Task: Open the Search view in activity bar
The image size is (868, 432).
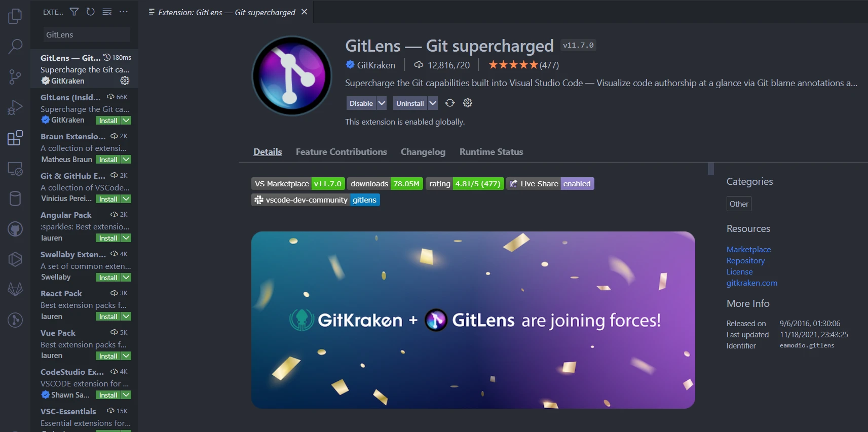Action: pyautogui.click(x=15, y=47)
